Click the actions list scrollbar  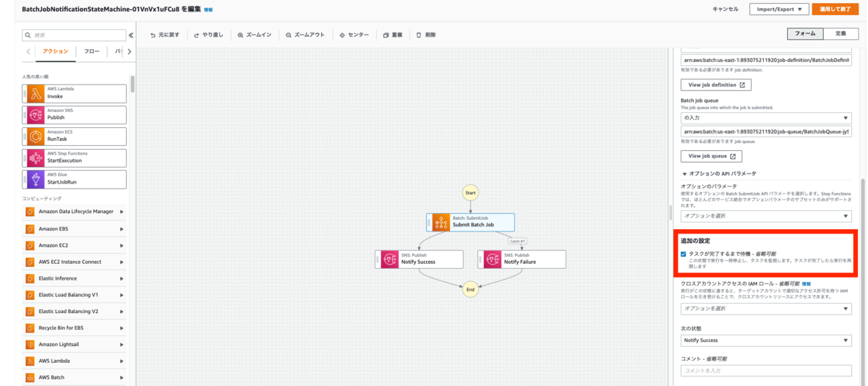(x=132, y=83)
